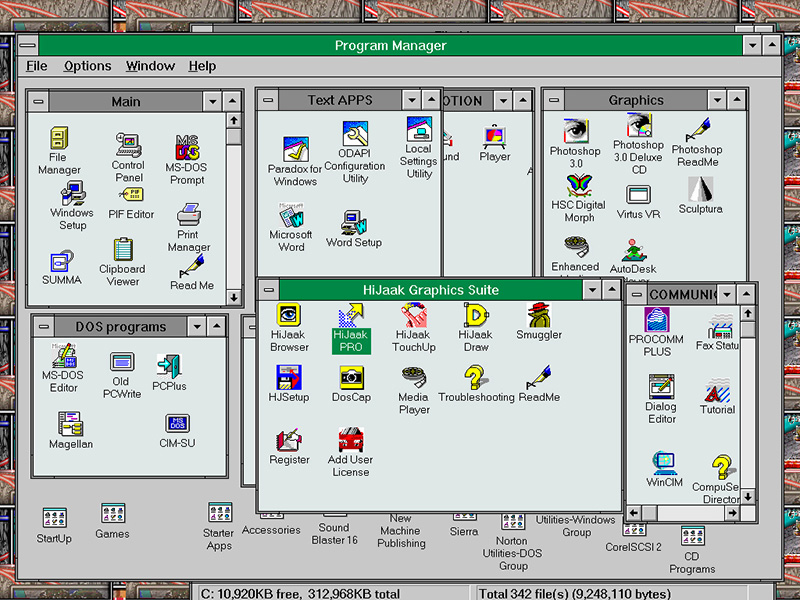Screen dimensions: 800x600
Task: Select the Old PCWrite icon
Action: (x=122, y=362)
